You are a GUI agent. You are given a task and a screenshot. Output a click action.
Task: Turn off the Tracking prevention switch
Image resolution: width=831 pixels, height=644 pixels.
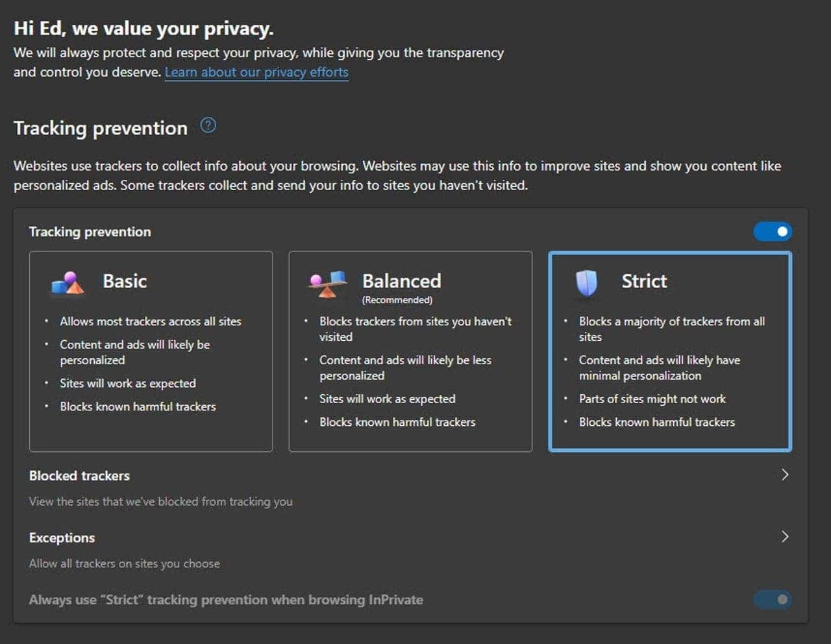coord(772,232)
